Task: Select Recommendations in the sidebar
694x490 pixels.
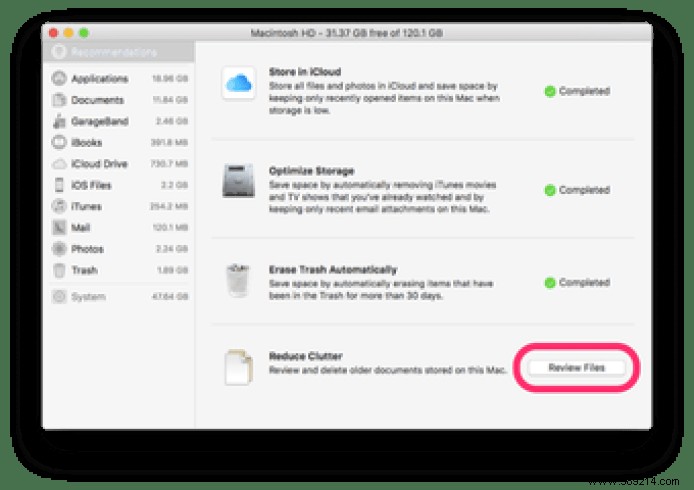Action: 119,52
